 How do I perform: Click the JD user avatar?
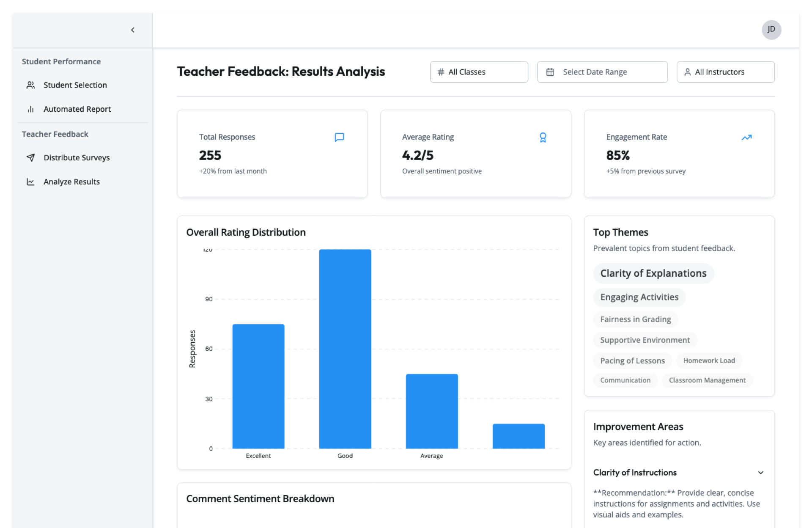point(771,30)
